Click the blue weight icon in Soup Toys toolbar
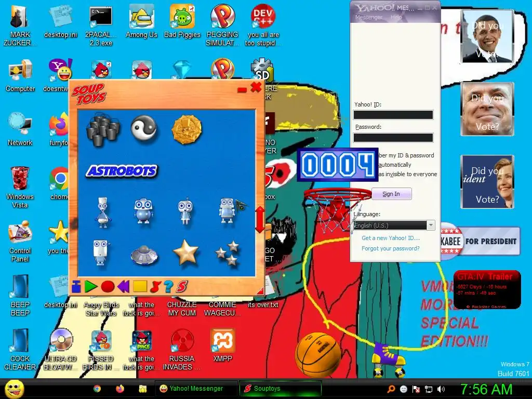Screen dimensions: 532x399 76,287
